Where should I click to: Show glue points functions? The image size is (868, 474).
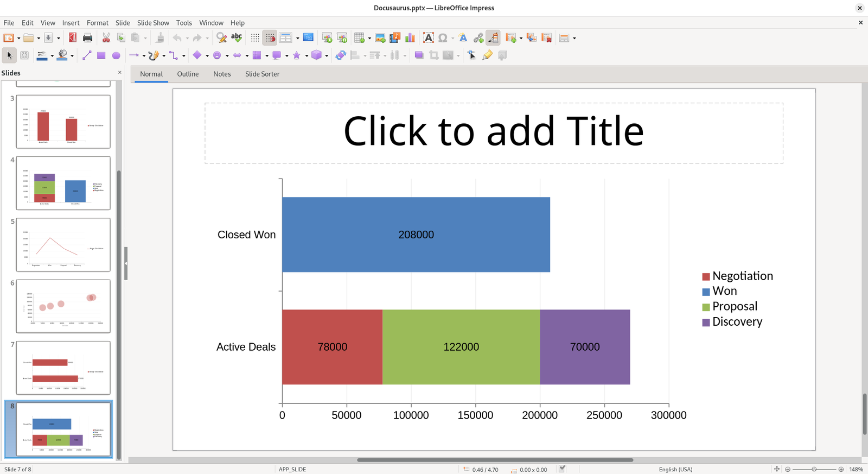pyautogui.click(x=487, y=55)
